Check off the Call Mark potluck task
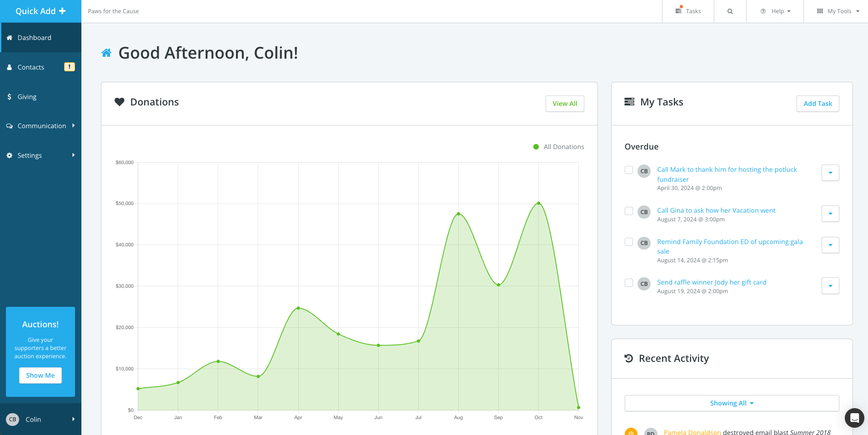 click(629, 170)
